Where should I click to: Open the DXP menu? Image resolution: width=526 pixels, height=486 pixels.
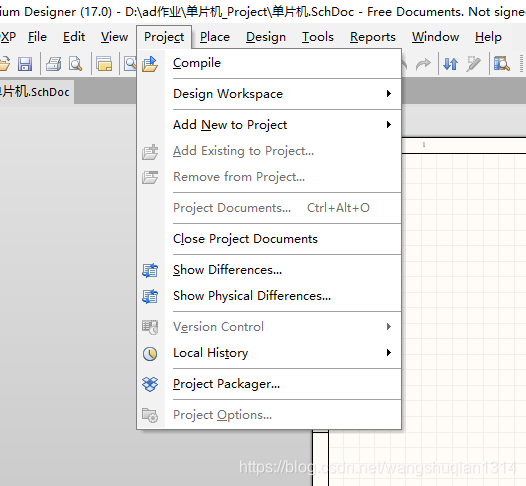(7, 37)
